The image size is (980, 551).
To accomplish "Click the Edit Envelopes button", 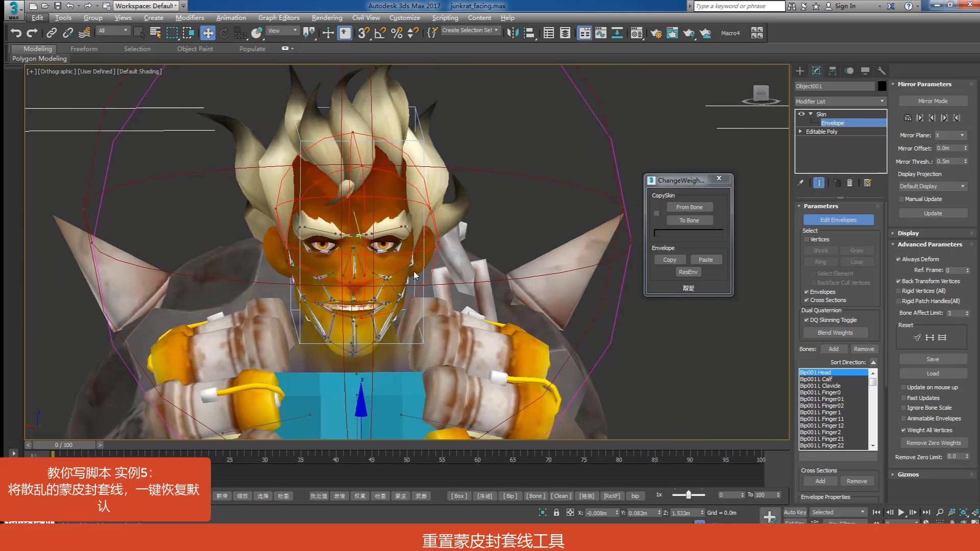I will pyautogui.click(x=838, y=220).
